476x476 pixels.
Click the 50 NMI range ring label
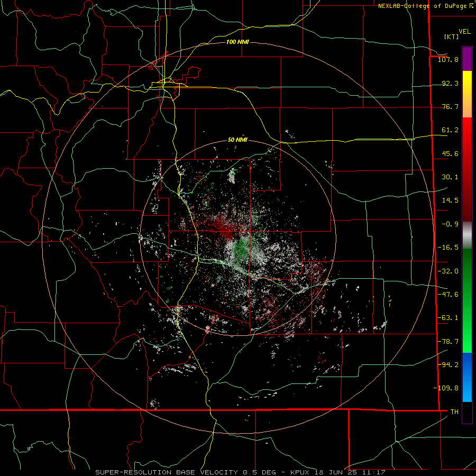pos(237,140)
